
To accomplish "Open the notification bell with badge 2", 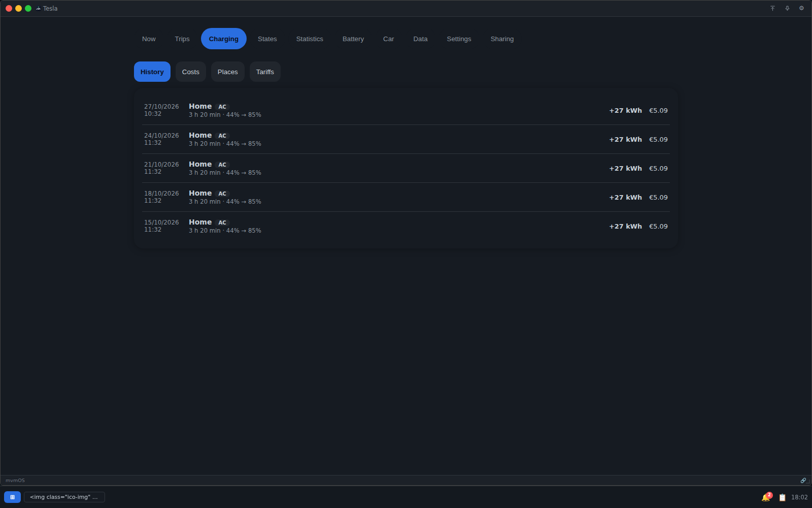I will point(766,497).
